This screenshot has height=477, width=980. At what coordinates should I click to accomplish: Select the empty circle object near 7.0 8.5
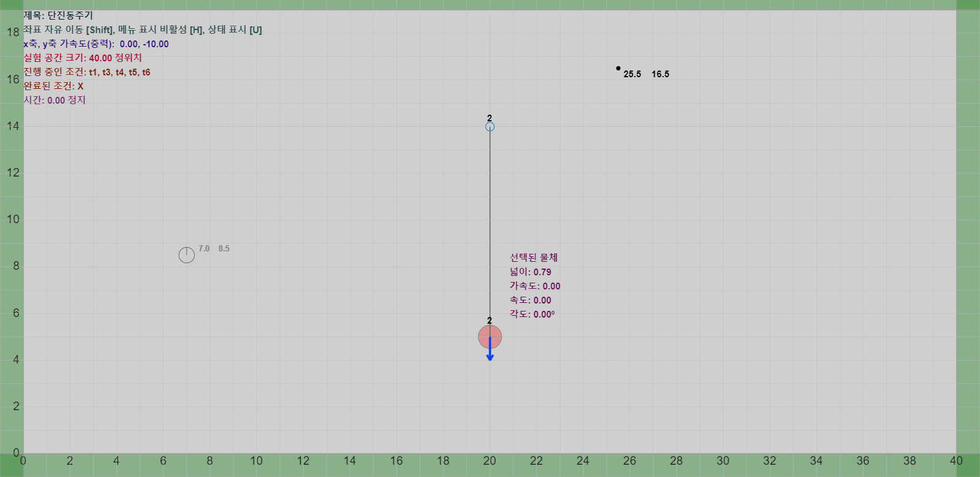click(x=187, y=255)
